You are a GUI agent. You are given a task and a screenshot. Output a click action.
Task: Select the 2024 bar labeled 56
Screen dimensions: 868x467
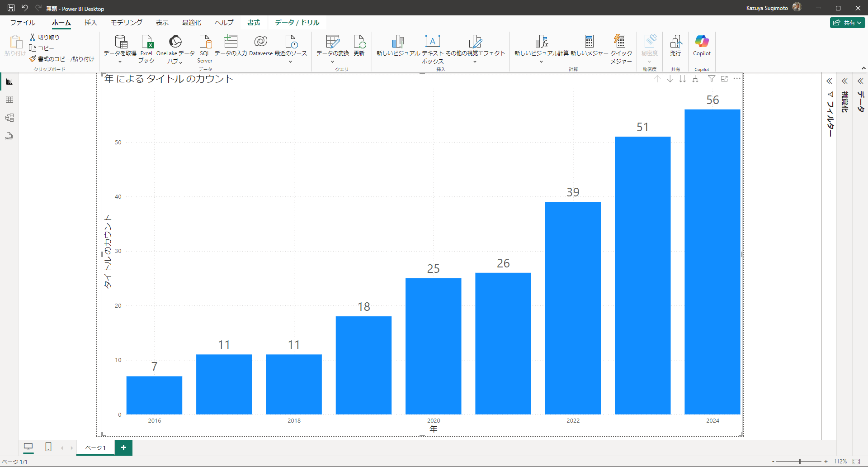712,262
